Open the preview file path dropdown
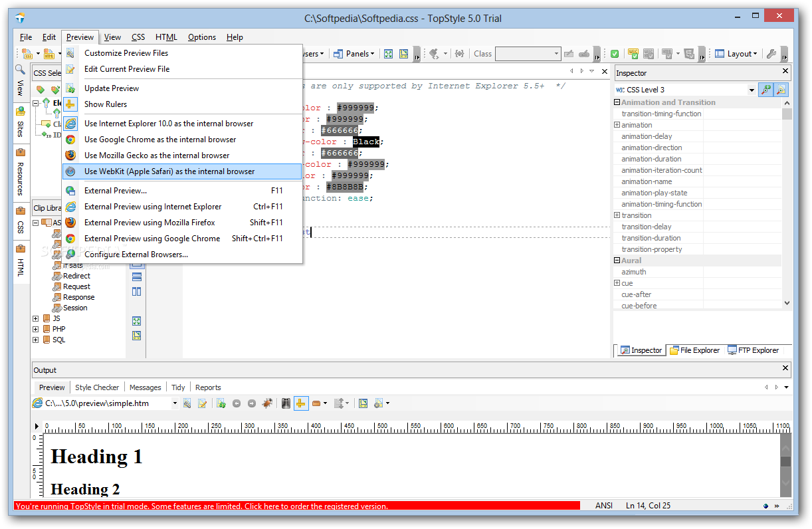Image resolution: width=812 pixels, height=529 pixels. (x=175, y=403)
